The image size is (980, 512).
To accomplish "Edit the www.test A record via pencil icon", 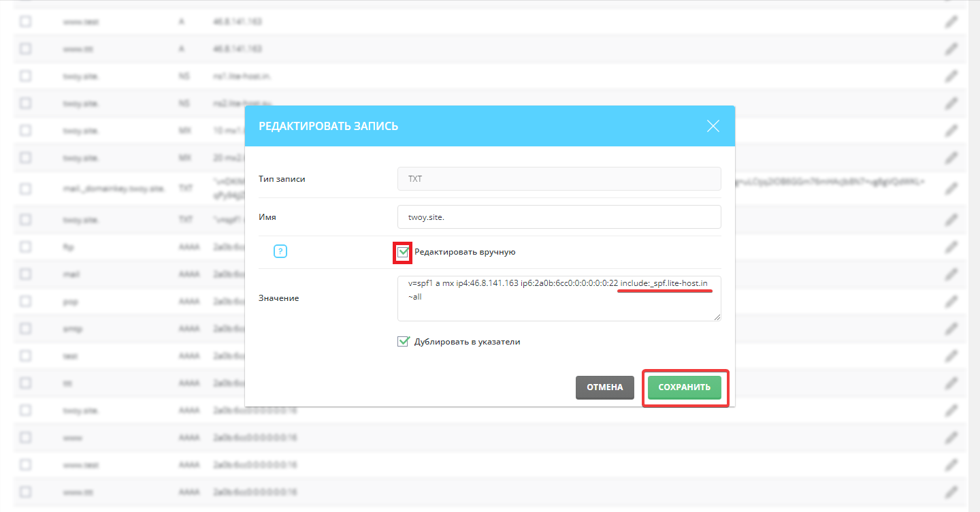I will pos(951,22).
